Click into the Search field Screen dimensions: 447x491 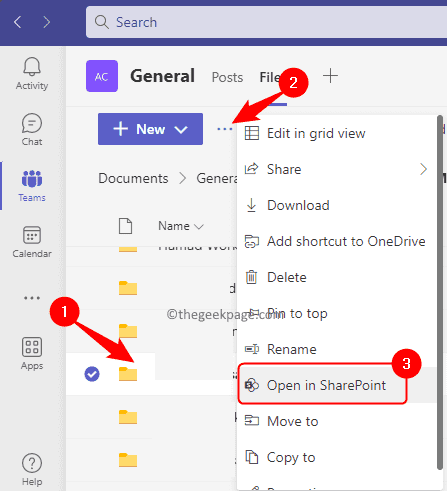click(267, 22)
